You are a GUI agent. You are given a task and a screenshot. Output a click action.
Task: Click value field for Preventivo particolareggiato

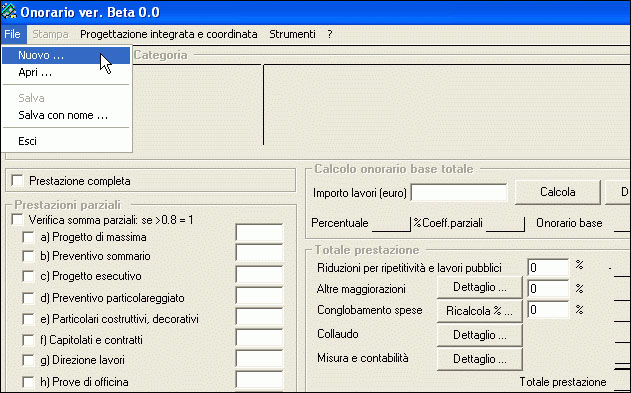click(259, 296)
